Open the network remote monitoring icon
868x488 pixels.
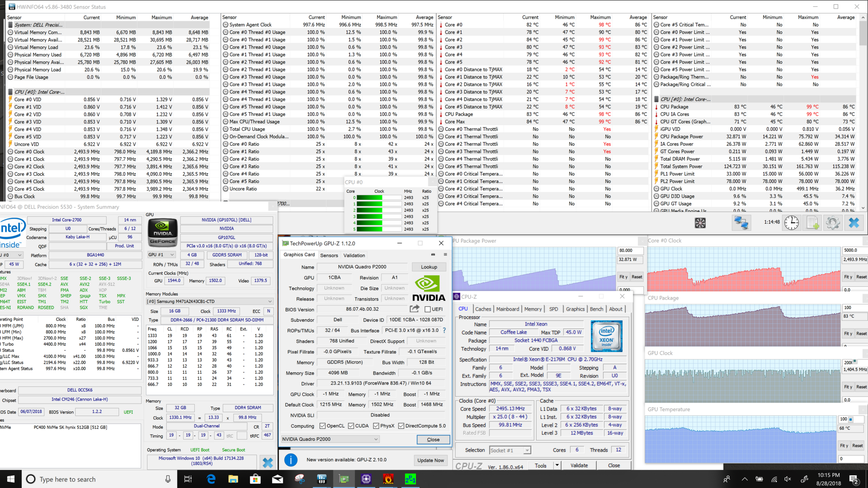tap(741, 223)
